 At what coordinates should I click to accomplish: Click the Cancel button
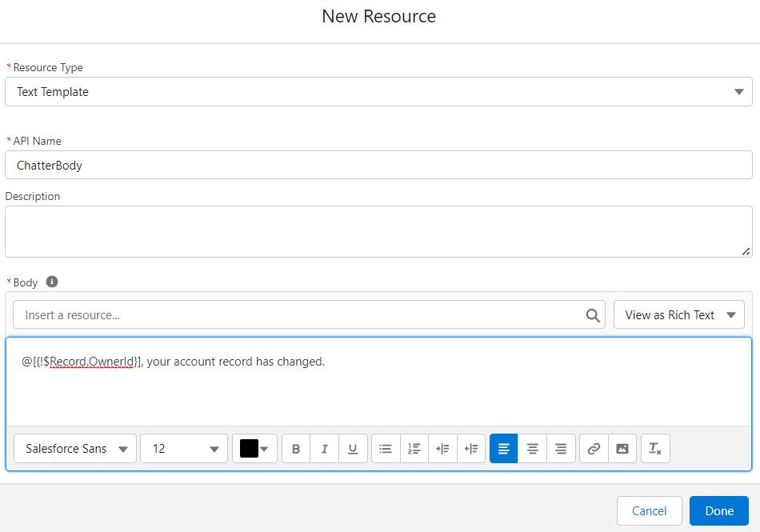[649, 510]
